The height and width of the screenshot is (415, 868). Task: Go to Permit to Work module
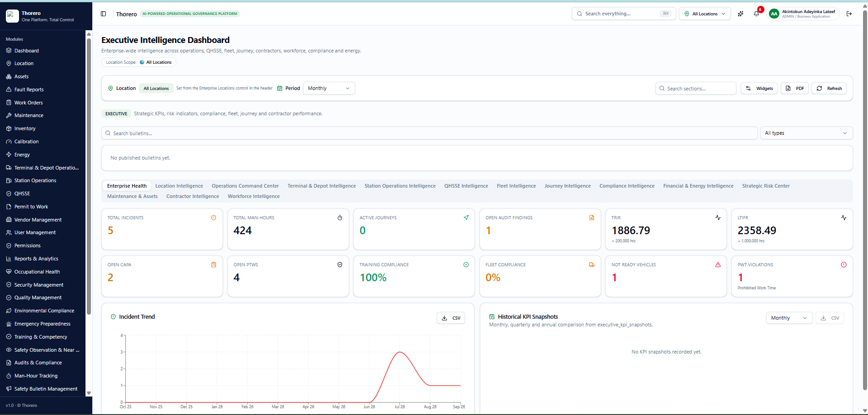tap(31, 207)
